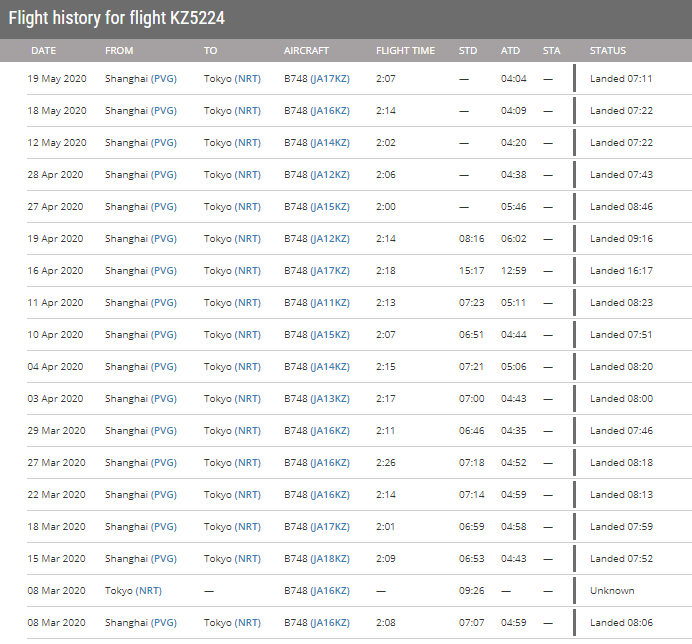The width and height of the screenshot is (692, 644).
Task: Click the TO column header
Action: (211, 51)
